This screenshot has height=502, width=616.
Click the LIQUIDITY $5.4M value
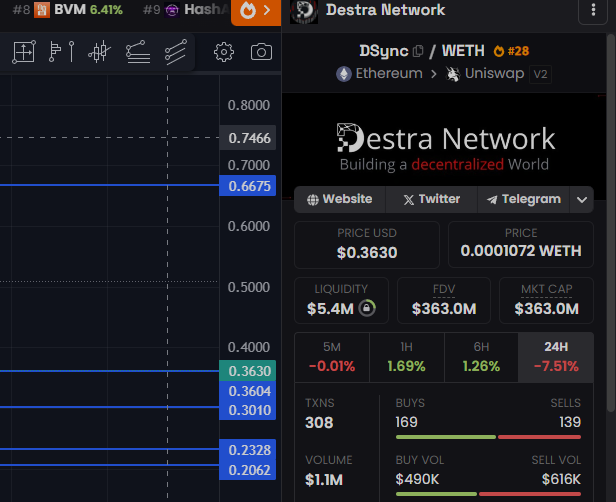pyautogui.click(x=330, y=309)
